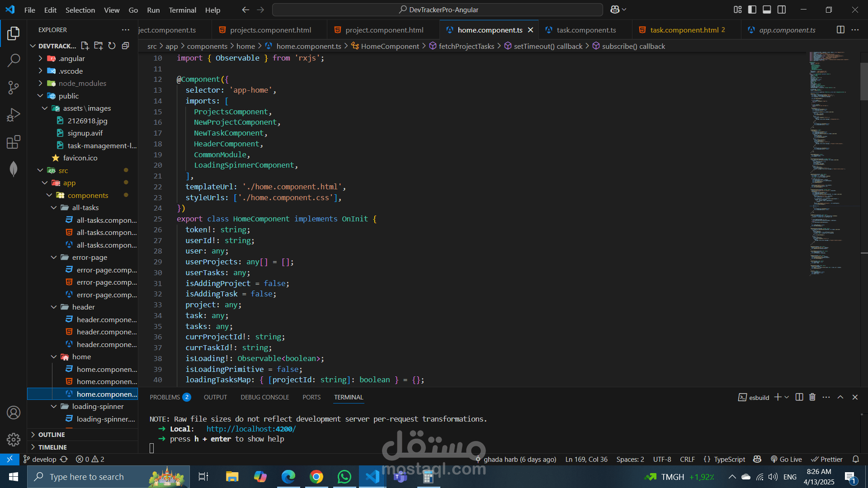The image size is (868, 488).
Task: Open the localhost:4200 link in terminal
Action: pyautogui.click(x=251, y=429)
